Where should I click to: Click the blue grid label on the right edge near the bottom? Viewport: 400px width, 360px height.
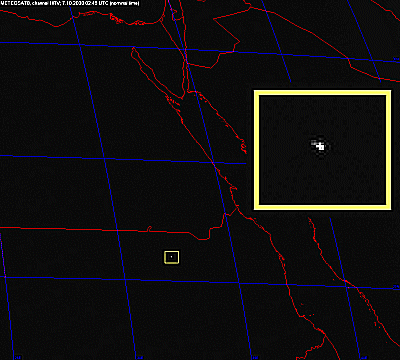[396, 286]
